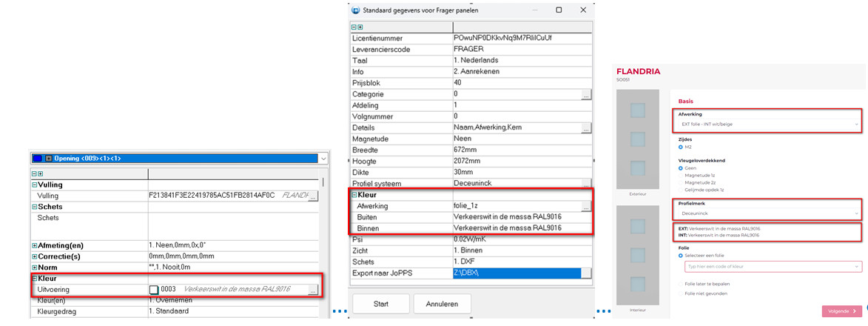Image resolution: width=868 pixels, height=326 pixels.
Task: Select Magnetude 1z radio option
Action: [680, 175]
